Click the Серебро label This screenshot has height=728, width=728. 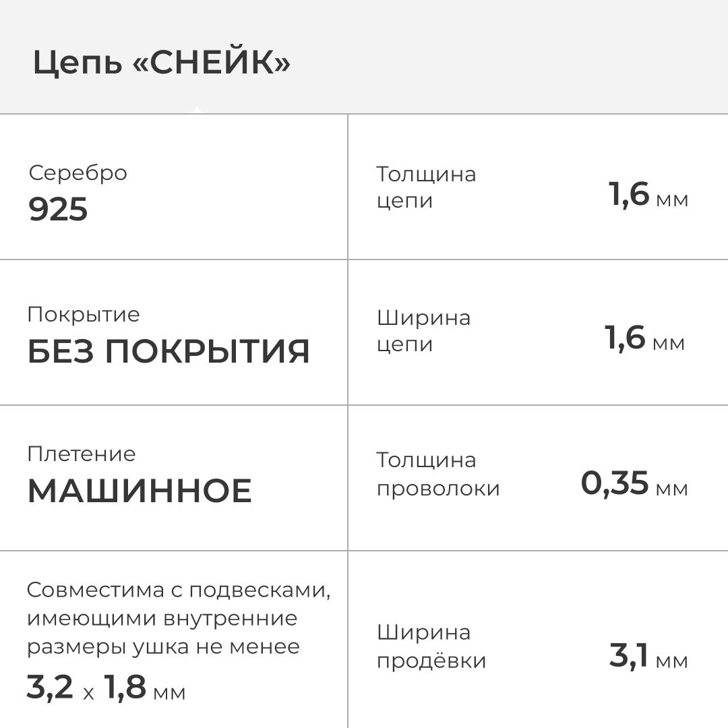[x=78, y=173]
